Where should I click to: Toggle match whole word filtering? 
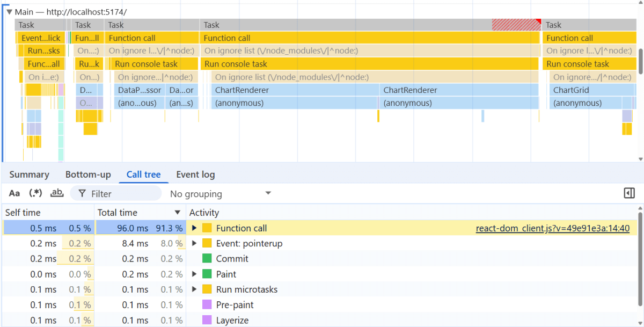(57, 193)
